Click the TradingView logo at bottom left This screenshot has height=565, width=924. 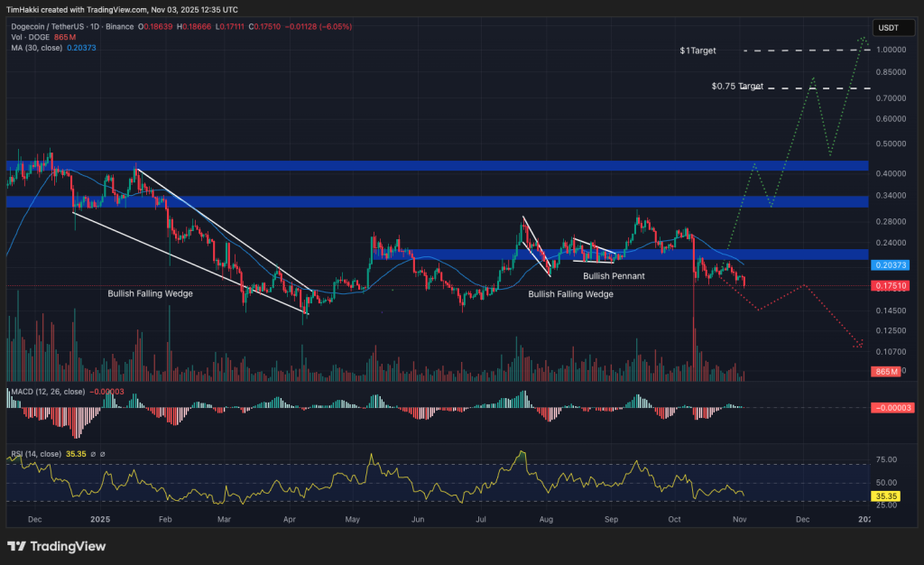[x=54, y=547]
